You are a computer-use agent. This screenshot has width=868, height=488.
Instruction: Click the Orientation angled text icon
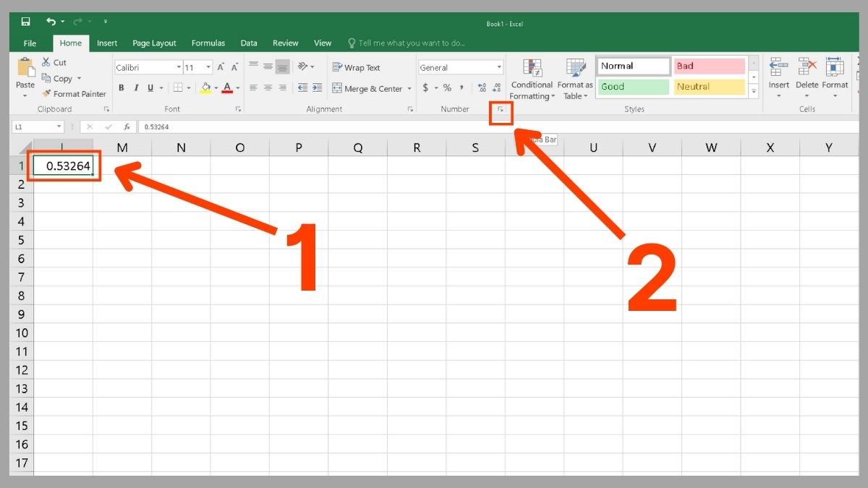click(x=303, y=66)
